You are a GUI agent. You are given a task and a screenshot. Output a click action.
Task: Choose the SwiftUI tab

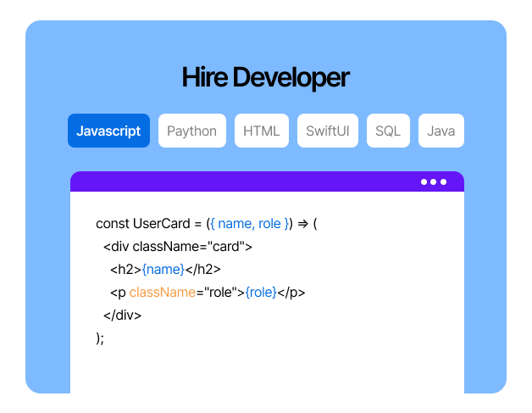(x=328, y=131)
